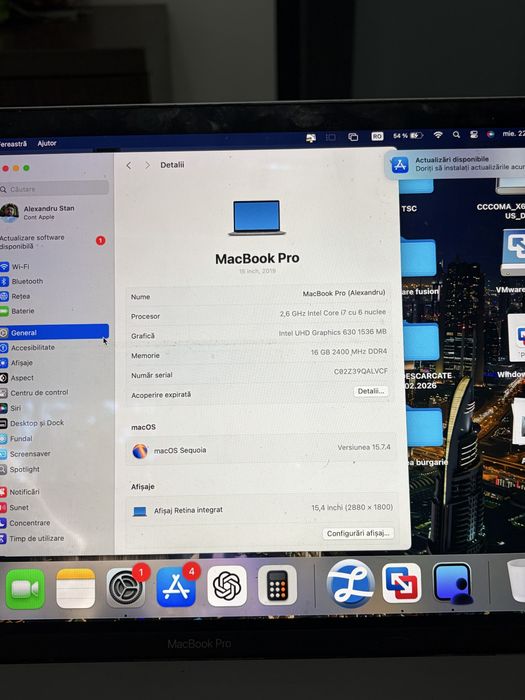Click battery status showing 54%
The height and width of the screenshot is (700, 525).
[408, 135]
